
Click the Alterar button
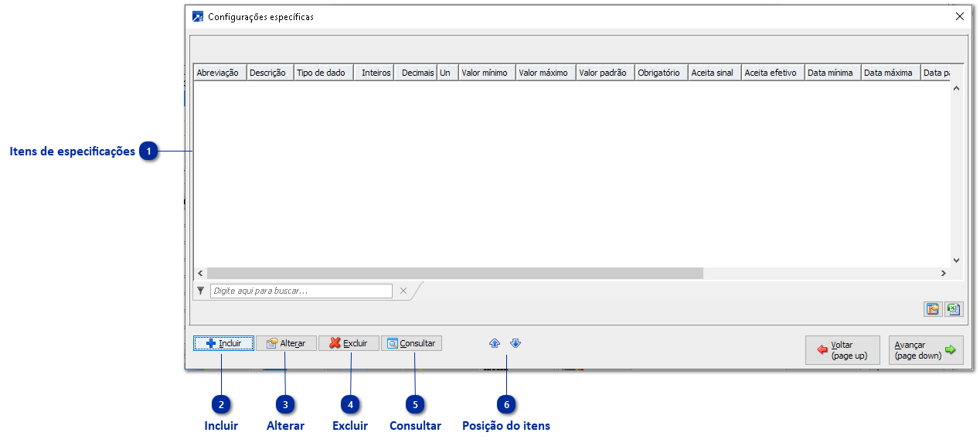pos(287,343)
